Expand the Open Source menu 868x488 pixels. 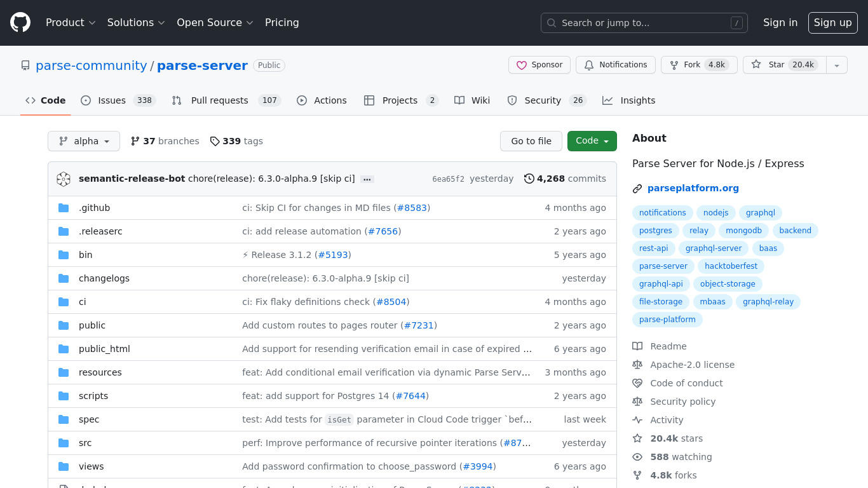pyautogui.click(x=215, y=22)
